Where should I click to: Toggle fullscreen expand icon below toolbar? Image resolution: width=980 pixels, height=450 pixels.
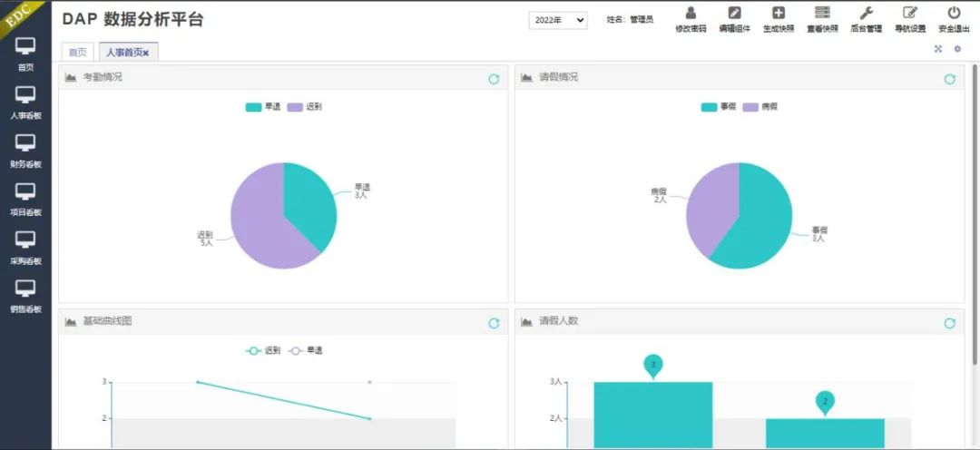[x=937, y=49]
